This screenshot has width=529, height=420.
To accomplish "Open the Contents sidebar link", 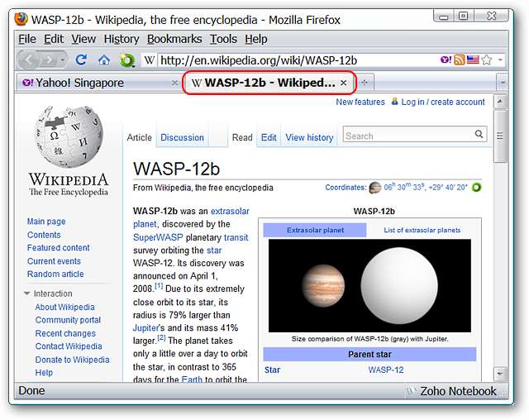I will pos(44,235).
